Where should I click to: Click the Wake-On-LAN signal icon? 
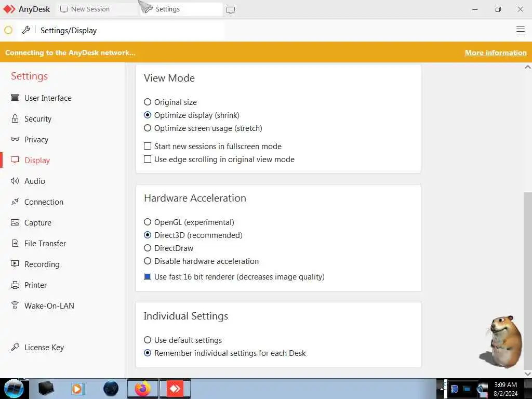pyautogui.click(x=15, y=305)
